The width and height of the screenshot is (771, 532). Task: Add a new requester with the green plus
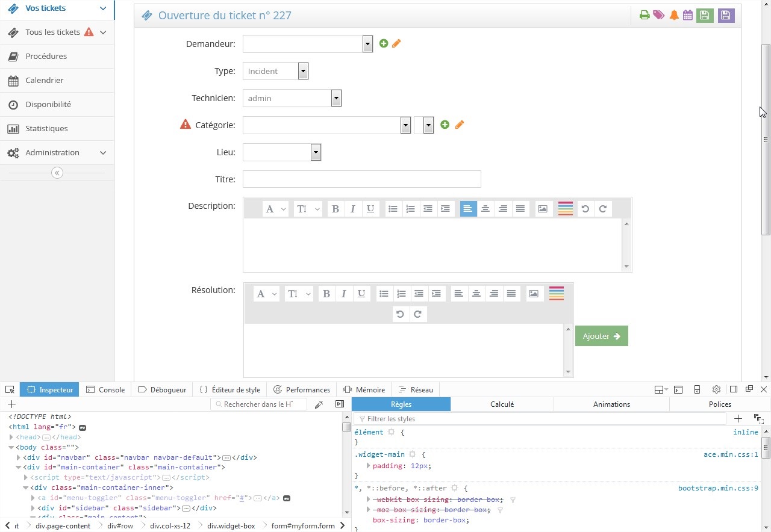point(384,43)
